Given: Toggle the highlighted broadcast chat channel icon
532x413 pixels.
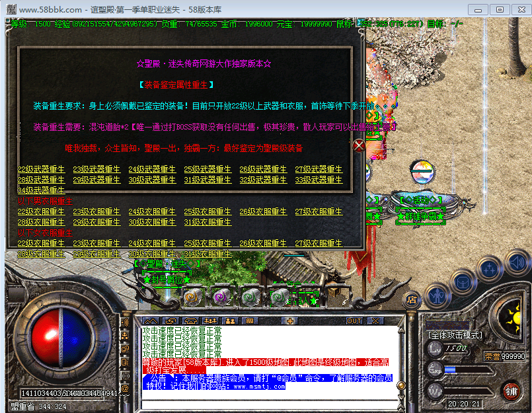Looking at the screenshot, I should coord(126,376).
